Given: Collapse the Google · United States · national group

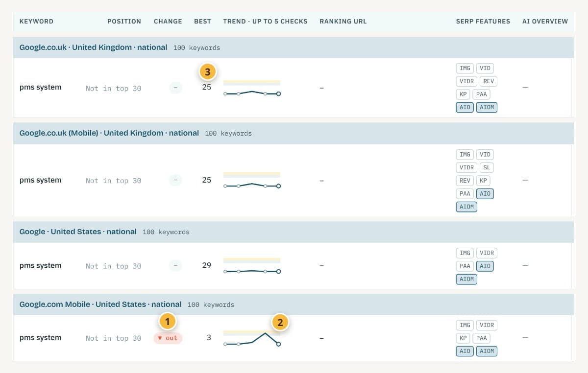Looking at the screenshot, I should 294,232.
